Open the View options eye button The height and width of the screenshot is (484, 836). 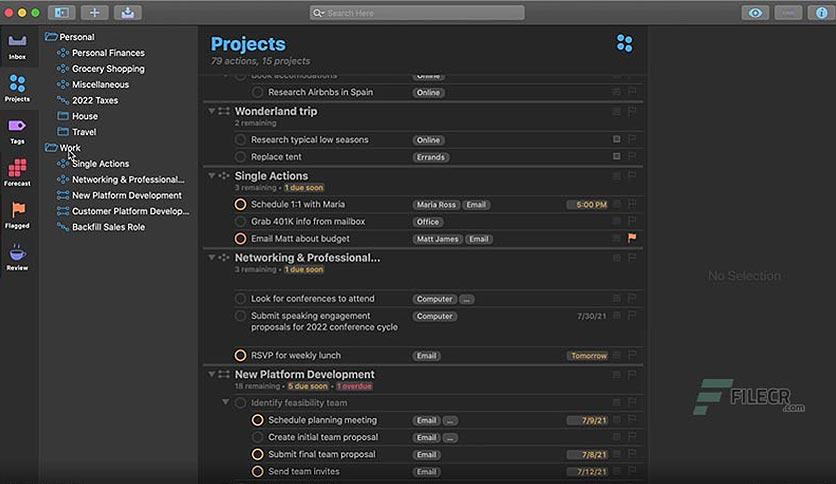coord(755,13)
